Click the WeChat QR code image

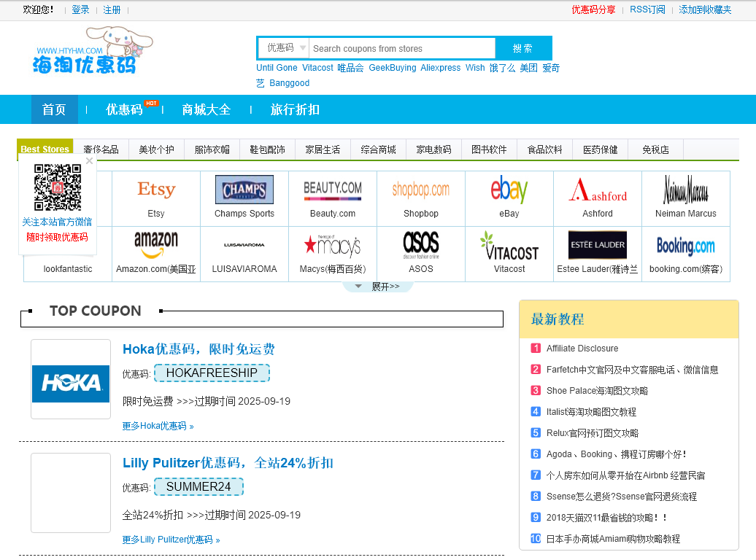coord(58,187)
